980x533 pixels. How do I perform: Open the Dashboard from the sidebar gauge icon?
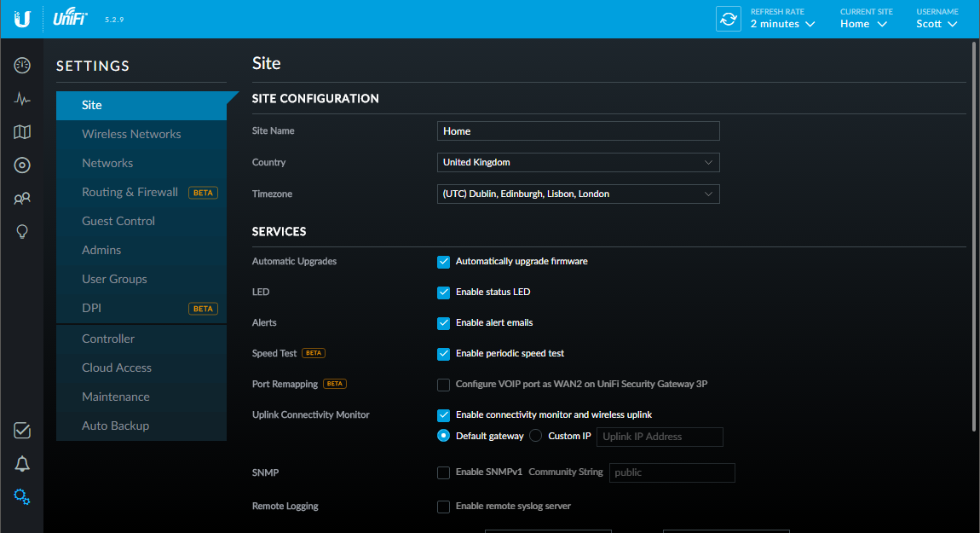[21, 65]
